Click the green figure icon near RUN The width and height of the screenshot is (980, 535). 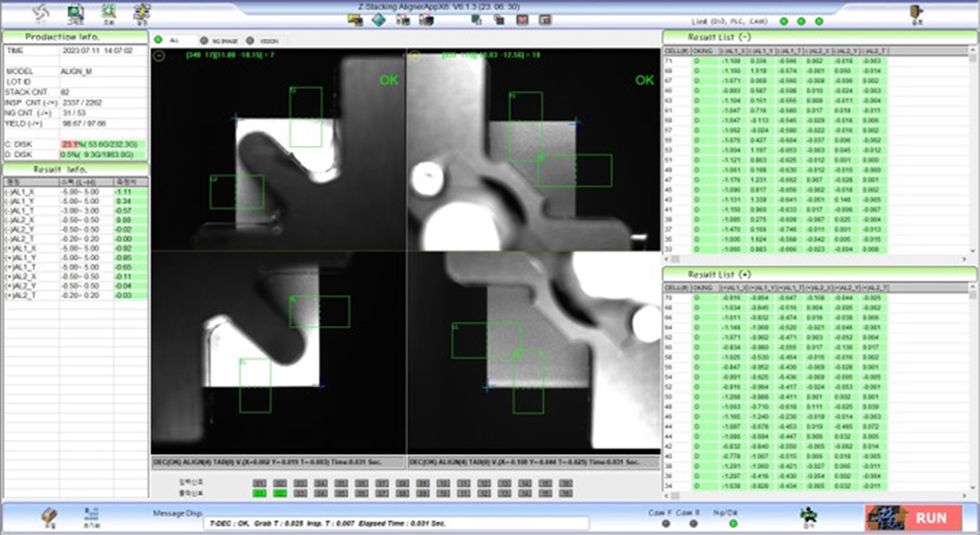coord(807,514)
